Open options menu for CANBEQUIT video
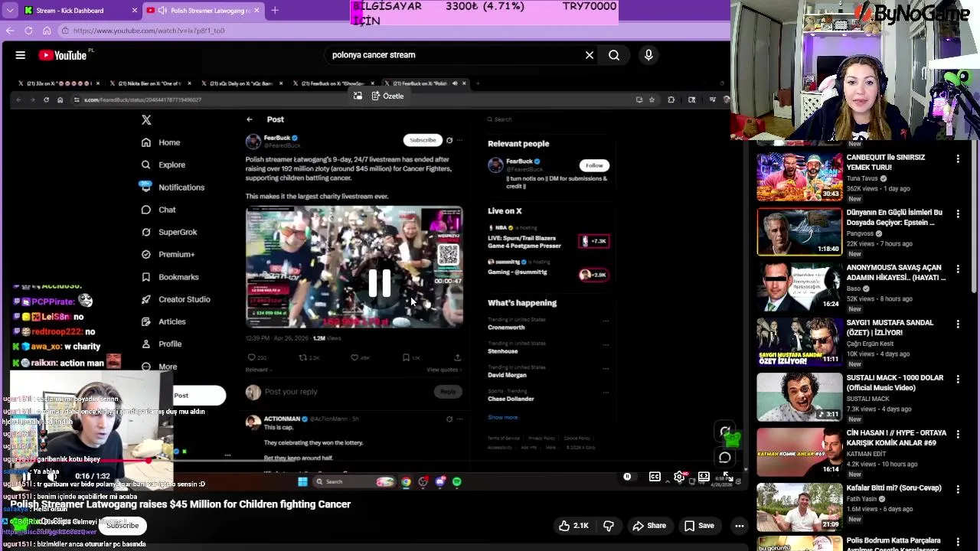980x551 pixels. (x=958, y=159)
